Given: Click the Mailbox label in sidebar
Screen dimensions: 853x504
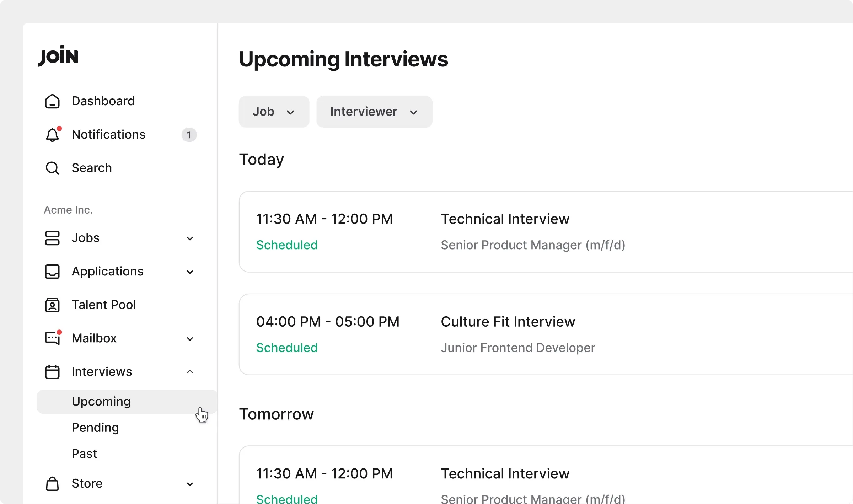Looking at the screenshot, I should coord(94,338).
